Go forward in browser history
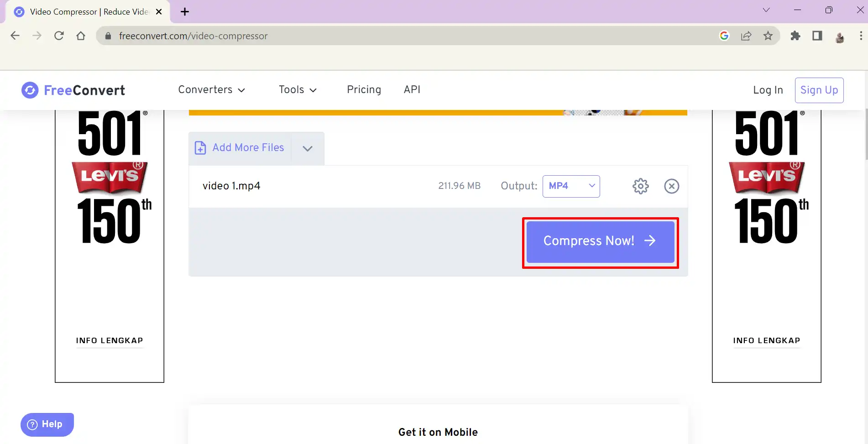 coord(37,36)
